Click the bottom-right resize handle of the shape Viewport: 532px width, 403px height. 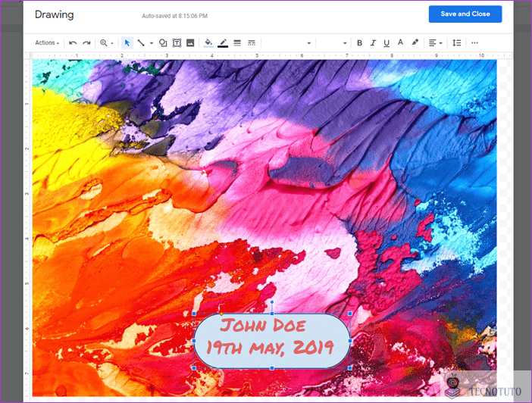350,367
